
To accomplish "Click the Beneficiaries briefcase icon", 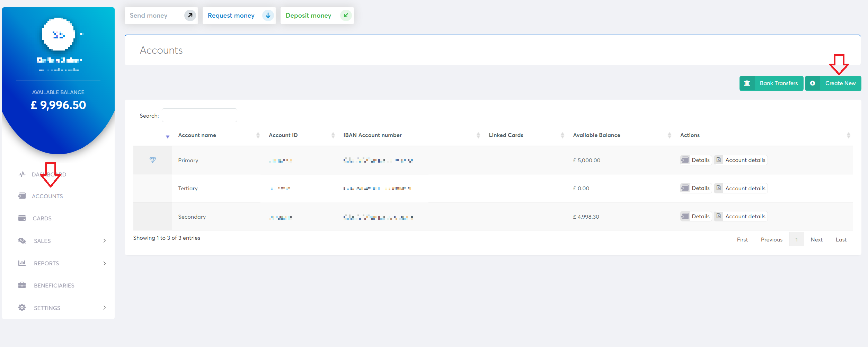I will pos(22,285).
